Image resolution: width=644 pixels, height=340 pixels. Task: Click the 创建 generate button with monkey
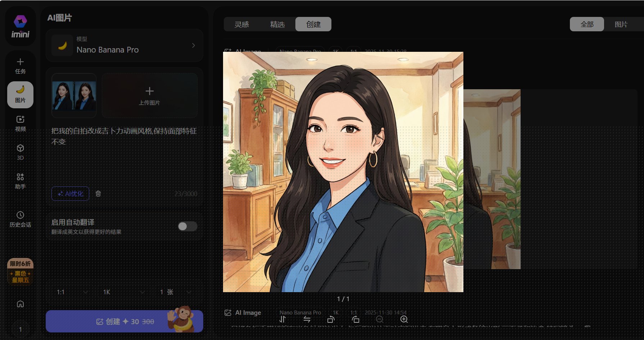[x=124, y=321]
